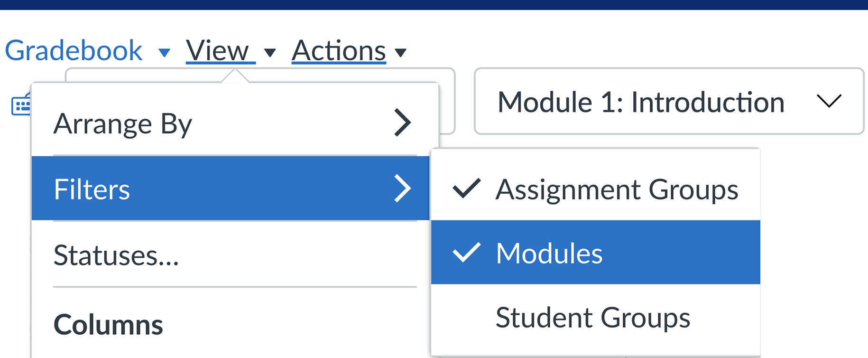Click the Columns section heading
868x358 pixels.
[108, 325]
